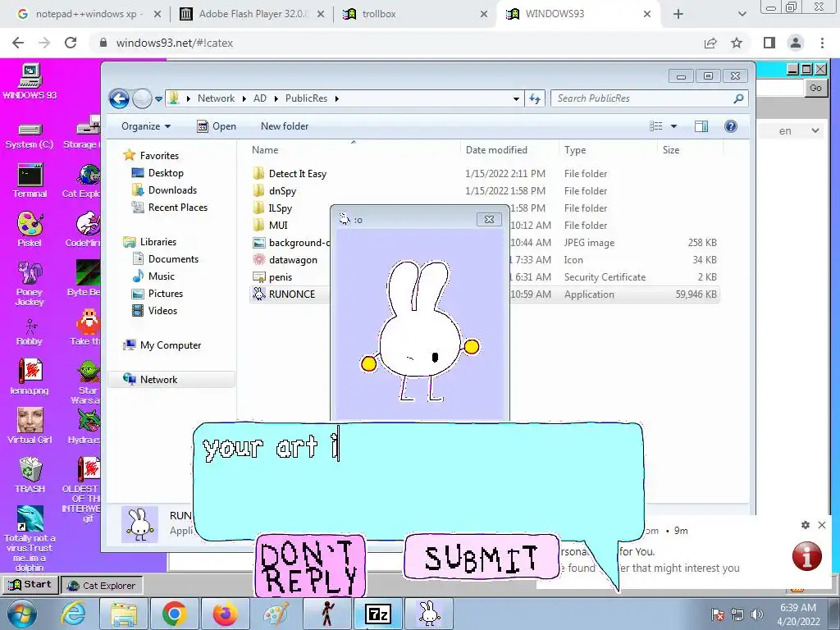Open the Byte Beat desktop icon
840x630 pixels.
[x=84, y=279]
